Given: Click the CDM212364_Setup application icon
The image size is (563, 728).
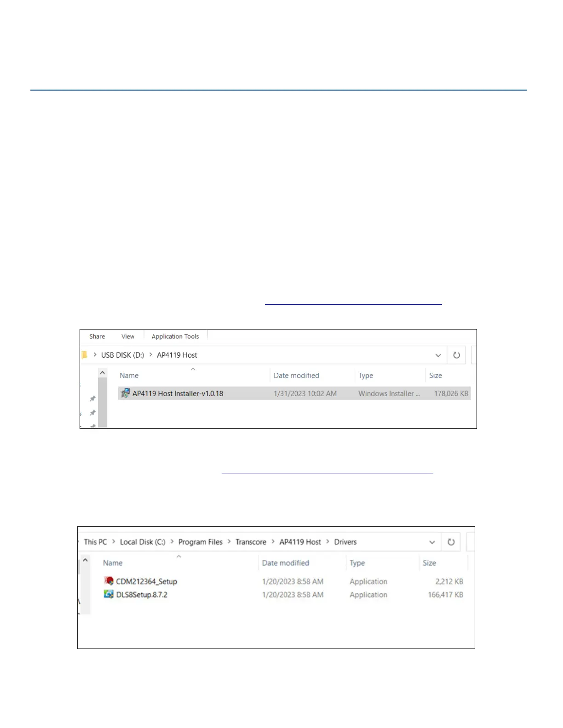Looking at the screenshot, I should tap(109, 581).
